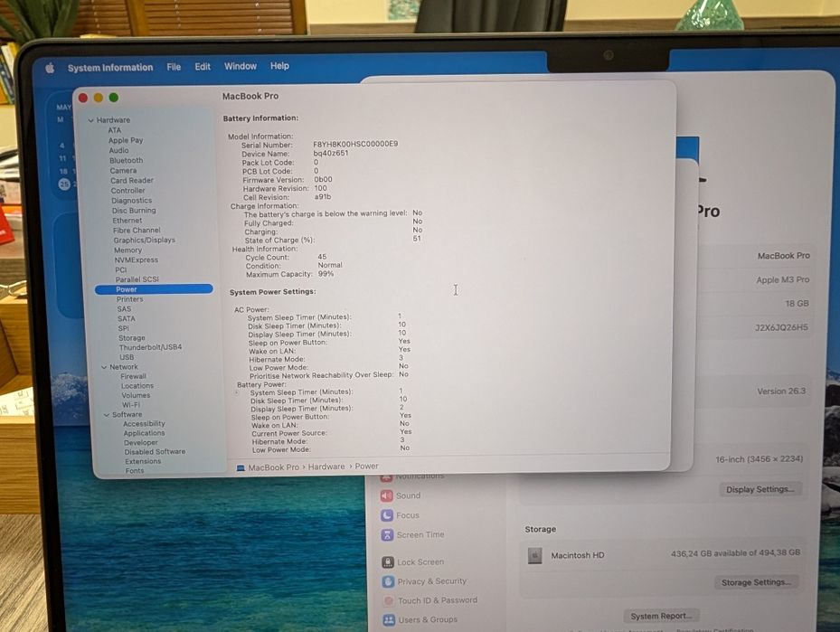Click the Display Settings button

(x=760, y=489)
